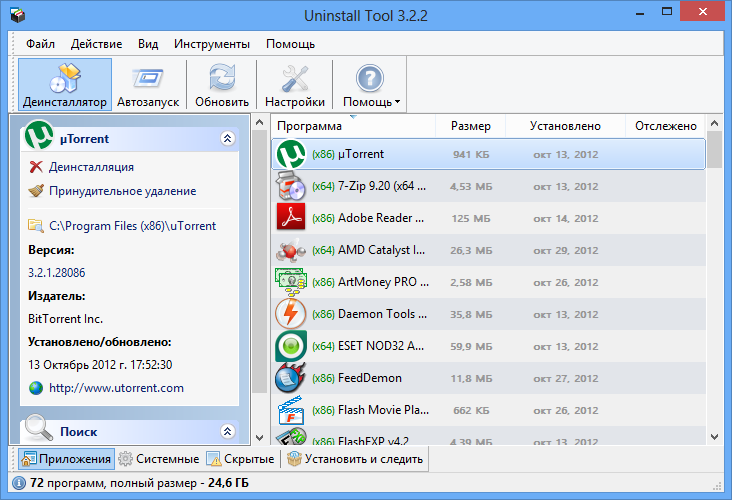Open Настройки settings from toolbar
The image size is (732, 500).
click(x=295, y=85)
